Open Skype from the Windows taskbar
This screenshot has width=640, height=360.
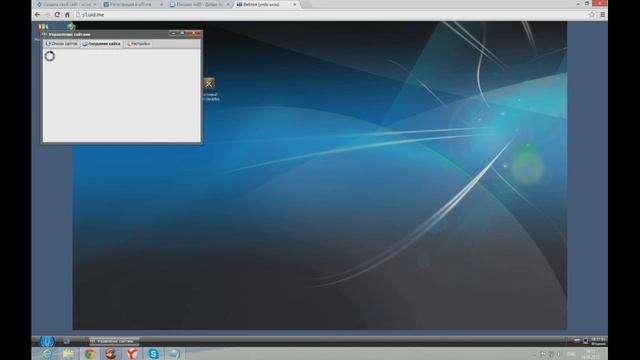153,354
